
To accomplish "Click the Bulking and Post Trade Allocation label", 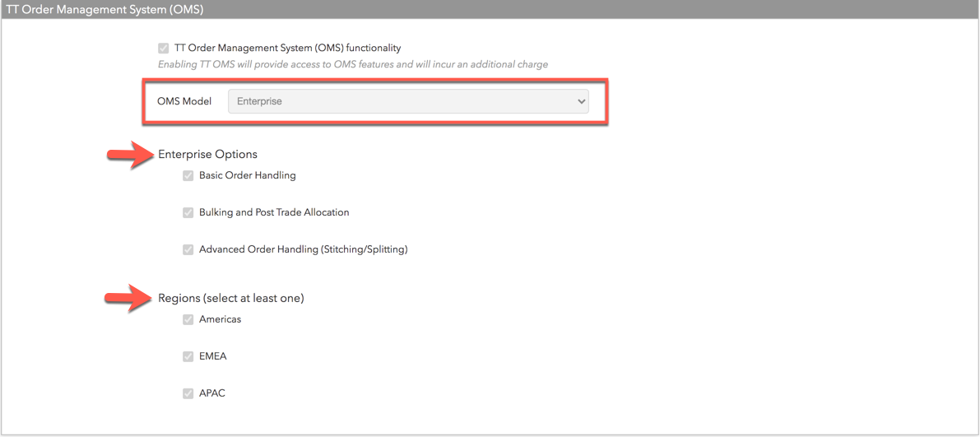I will 274,212.
